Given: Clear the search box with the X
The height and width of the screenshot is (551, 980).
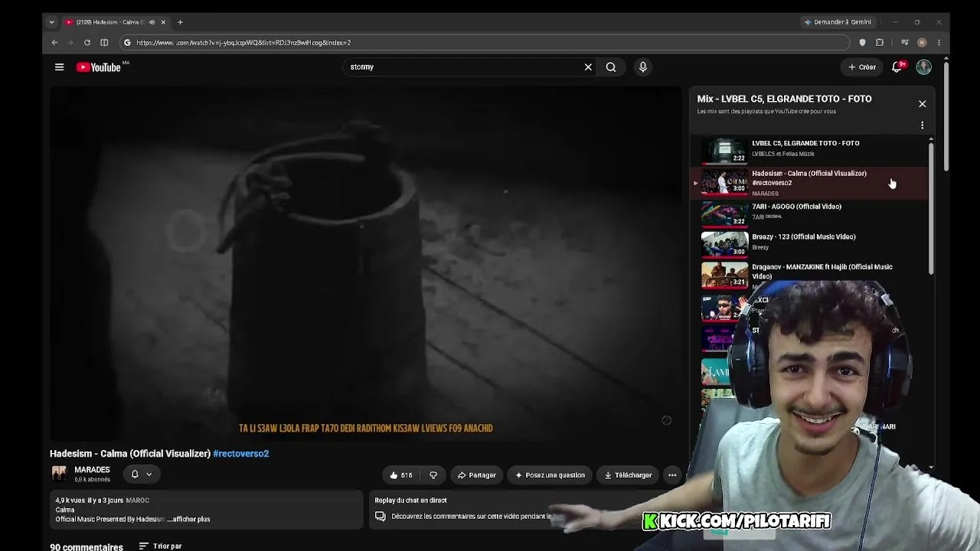Looking at the screenshot, I should (x=588, y=67).
